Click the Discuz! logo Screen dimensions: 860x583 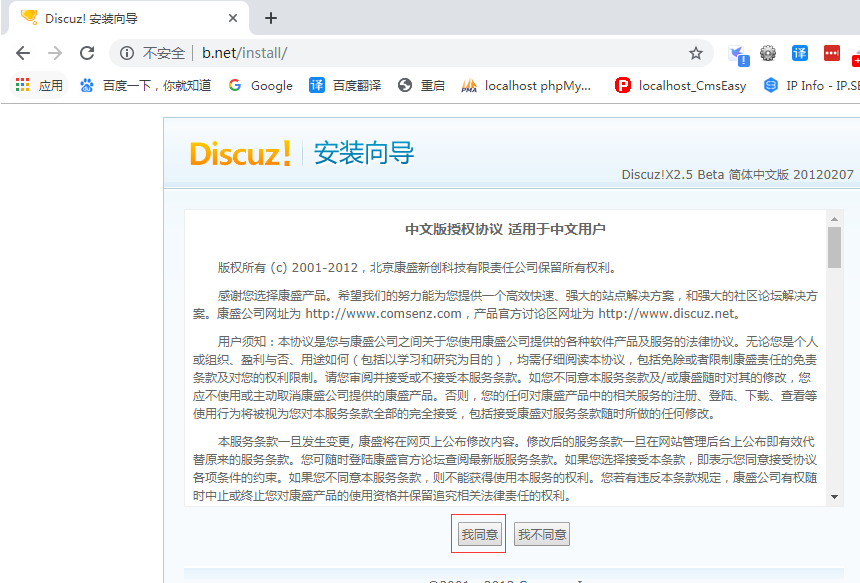pyautogui.click(x=240, y=154)
